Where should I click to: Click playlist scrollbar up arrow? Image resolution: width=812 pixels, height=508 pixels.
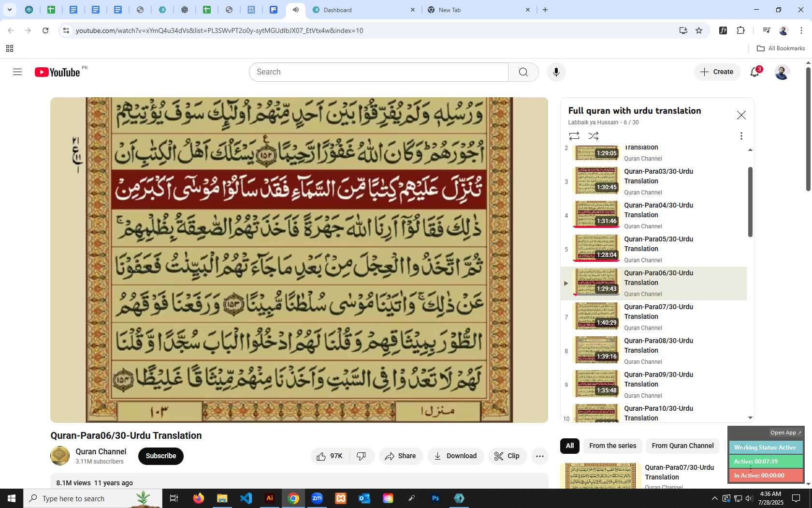(750, 150)
